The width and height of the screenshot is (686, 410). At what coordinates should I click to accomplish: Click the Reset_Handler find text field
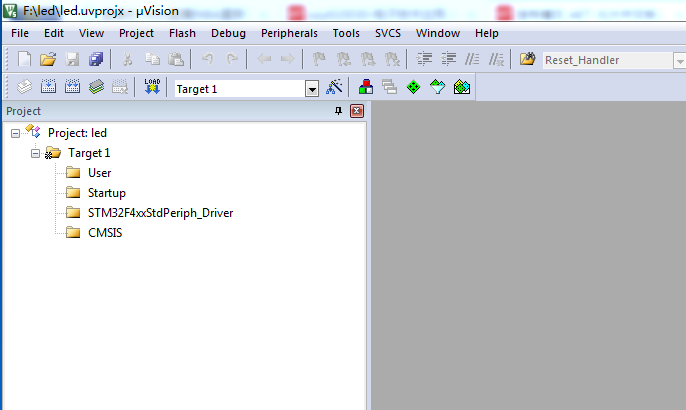coord(605,60)
